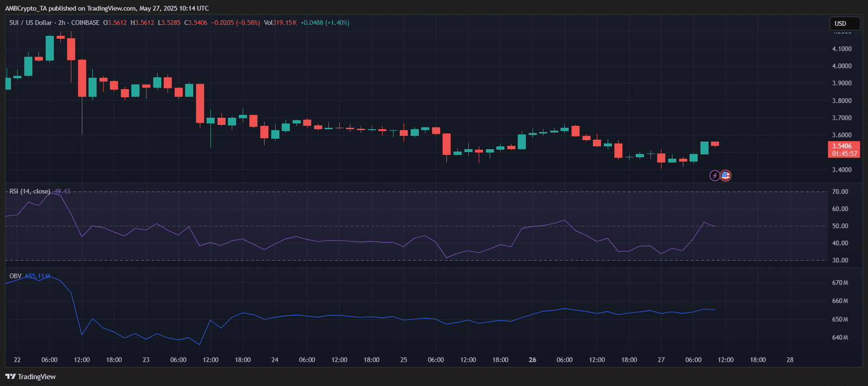Select the OBV indicator label

coord(15,276)
